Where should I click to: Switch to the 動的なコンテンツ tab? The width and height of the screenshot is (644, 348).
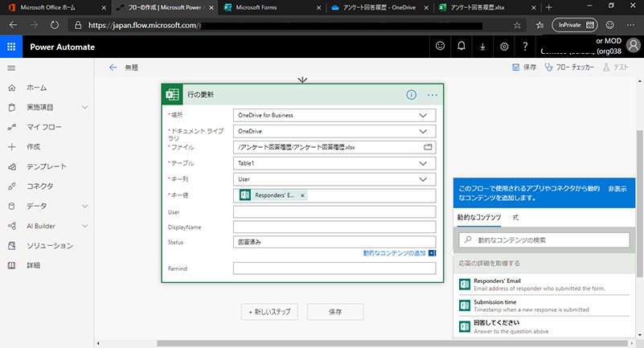coord(479,218)
